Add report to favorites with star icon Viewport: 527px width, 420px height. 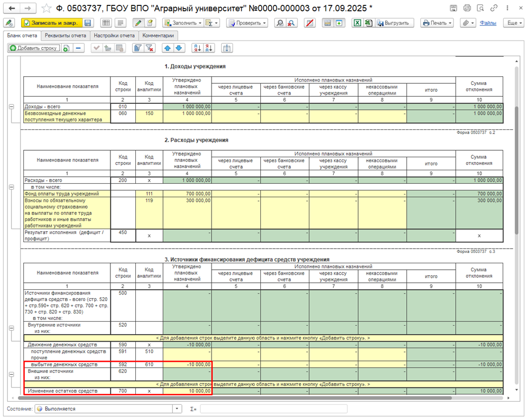point(47,9)
